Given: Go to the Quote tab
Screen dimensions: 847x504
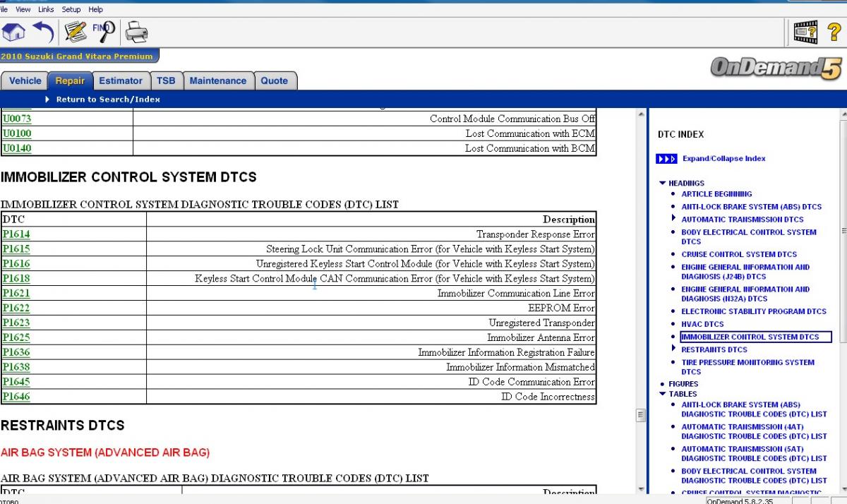Looking at the screenshot, I should click(x=275, y=80).
